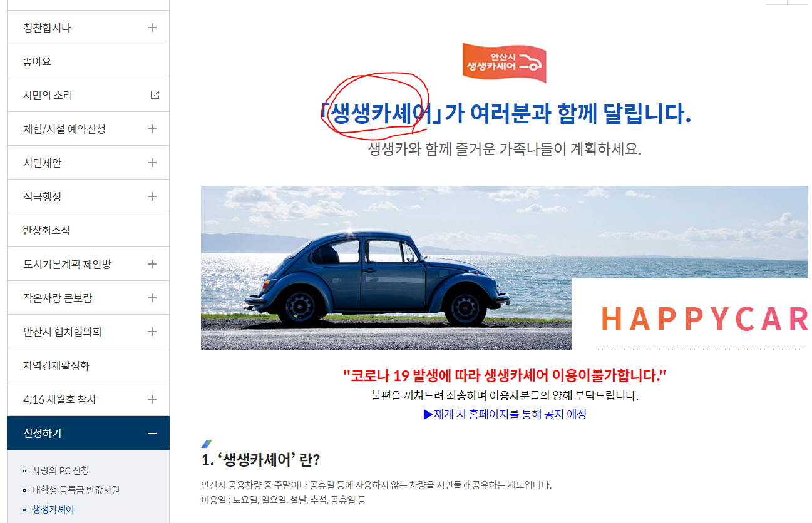Click the external link icon beside 시민의 소리
Screen dimensions: 812x523
click(x=155, y=95)
